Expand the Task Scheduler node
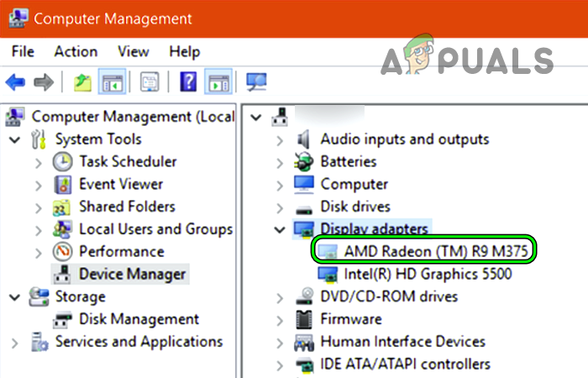Screen dimensions: 588x378 39,163
